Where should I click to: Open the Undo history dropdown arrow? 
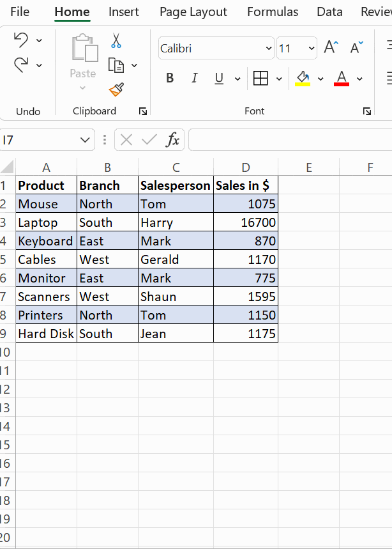click(x=39, y=41)
